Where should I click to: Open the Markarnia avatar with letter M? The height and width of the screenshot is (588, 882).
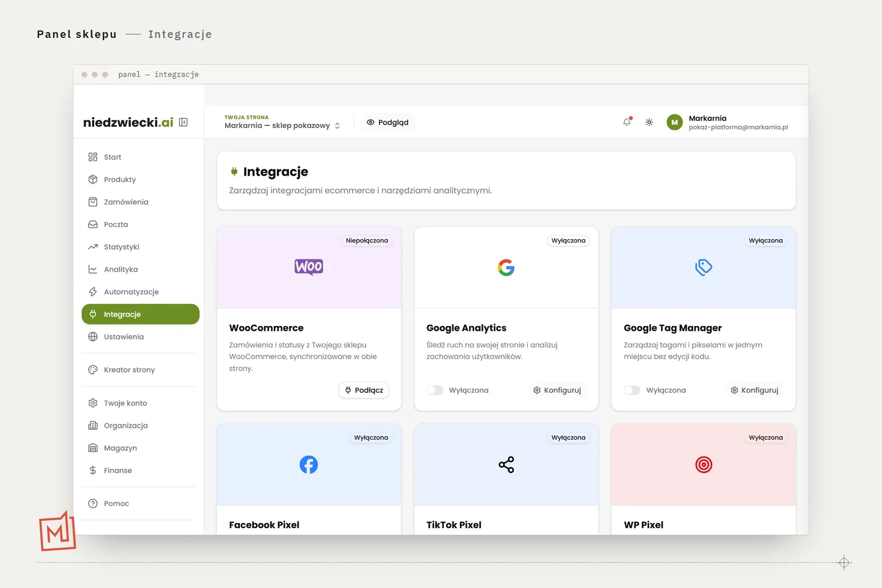(x=674, y=122)
